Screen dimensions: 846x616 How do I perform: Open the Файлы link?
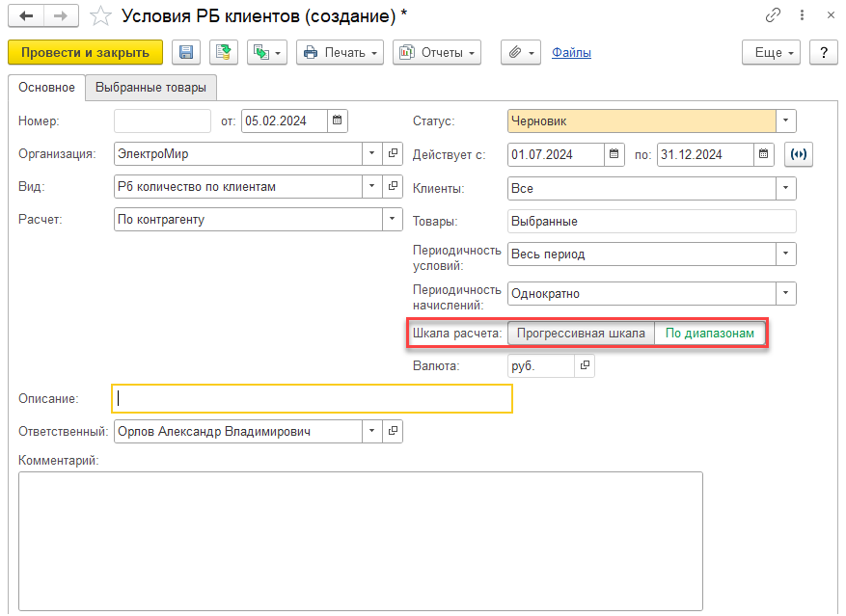571,53
